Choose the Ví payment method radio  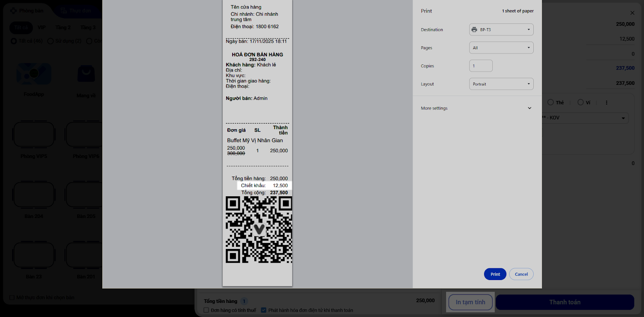[x=580, y=102]
